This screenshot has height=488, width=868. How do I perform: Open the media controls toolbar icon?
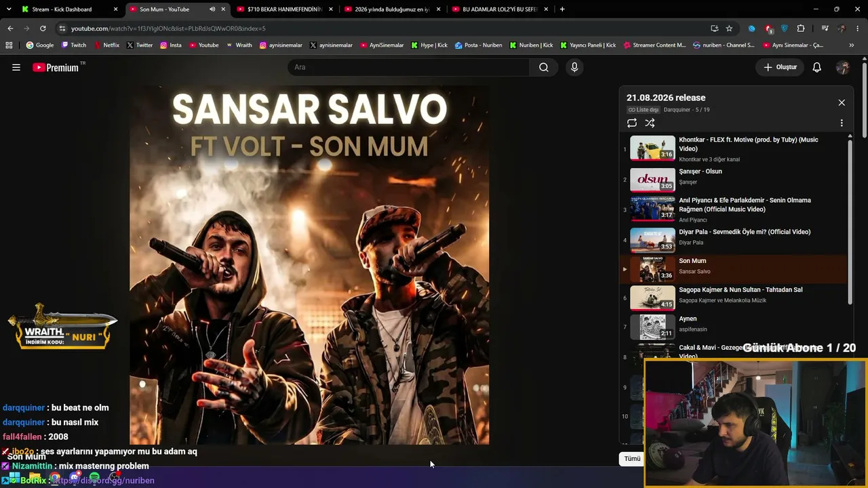tap(825, 28)
